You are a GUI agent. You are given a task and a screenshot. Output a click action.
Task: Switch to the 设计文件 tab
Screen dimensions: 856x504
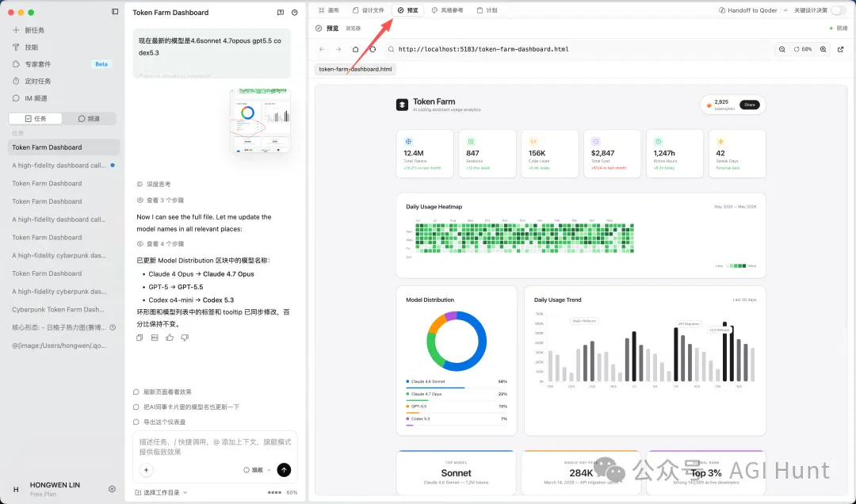369,10
